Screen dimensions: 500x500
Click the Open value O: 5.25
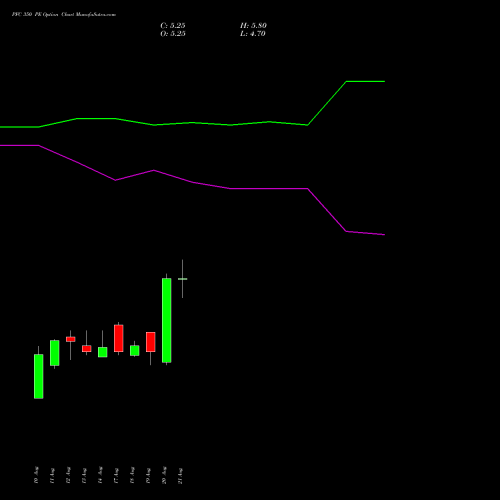173,34
